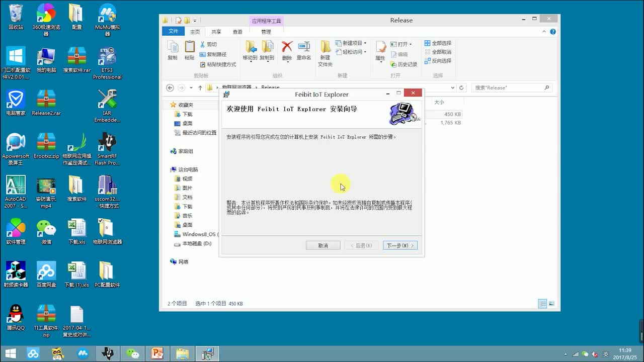
Task: Select the AutoCAD 2007 desktop icon
Action: 16,192
